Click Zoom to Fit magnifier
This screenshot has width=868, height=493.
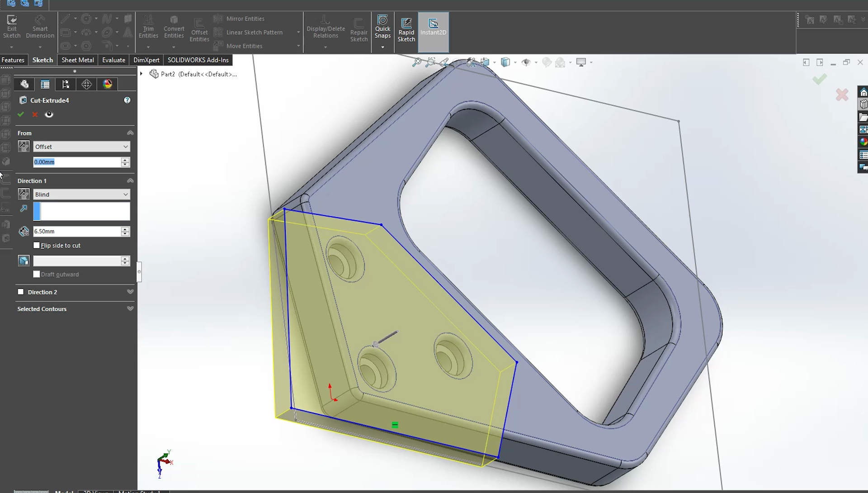(416, 62)
